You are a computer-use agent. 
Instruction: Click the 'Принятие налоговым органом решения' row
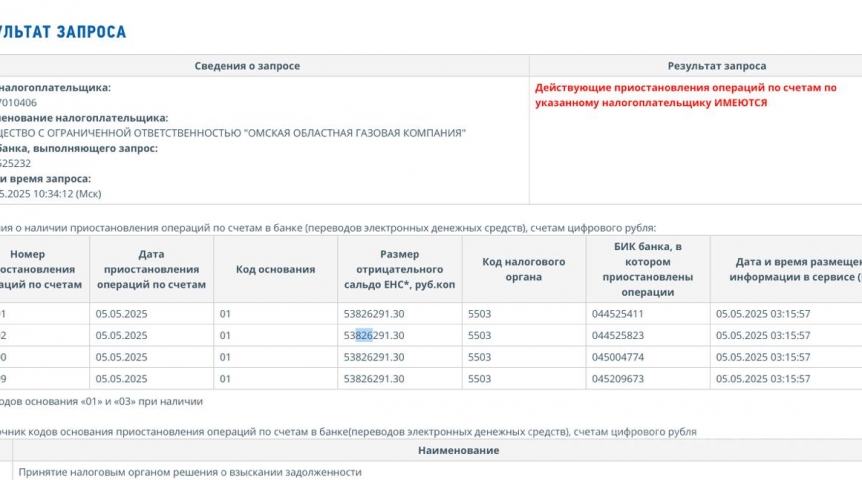click(190, 471)
